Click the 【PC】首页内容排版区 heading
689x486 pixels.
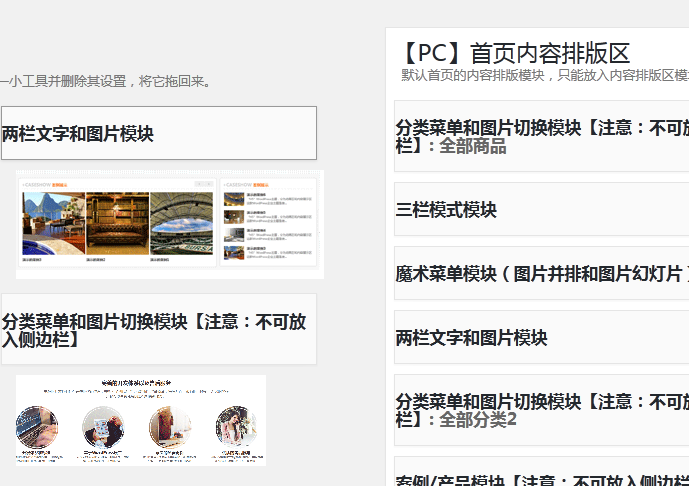(x=515, y=54)
